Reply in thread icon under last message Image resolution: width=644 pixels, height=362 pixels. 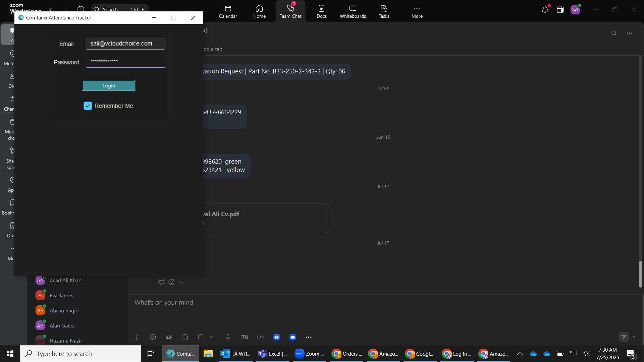(161, 282)
